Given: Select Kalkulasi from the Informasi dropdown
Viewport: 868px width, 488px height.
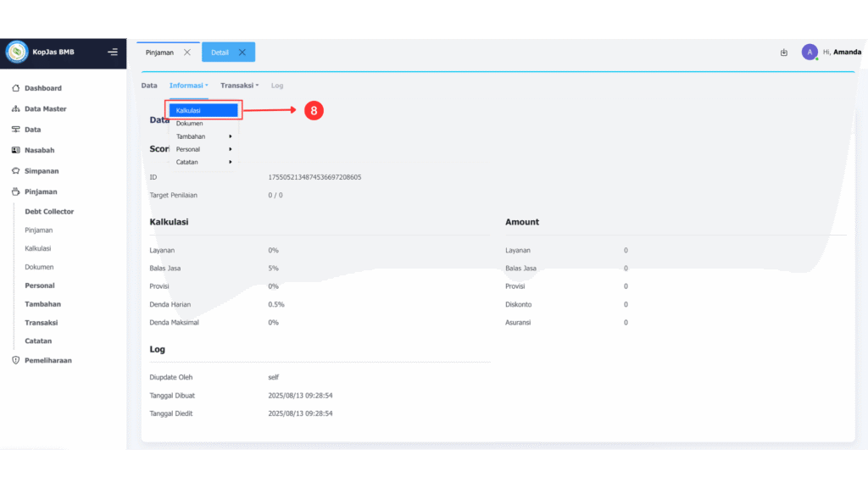Looking at the screenshot, I should [x=203, y=110].
